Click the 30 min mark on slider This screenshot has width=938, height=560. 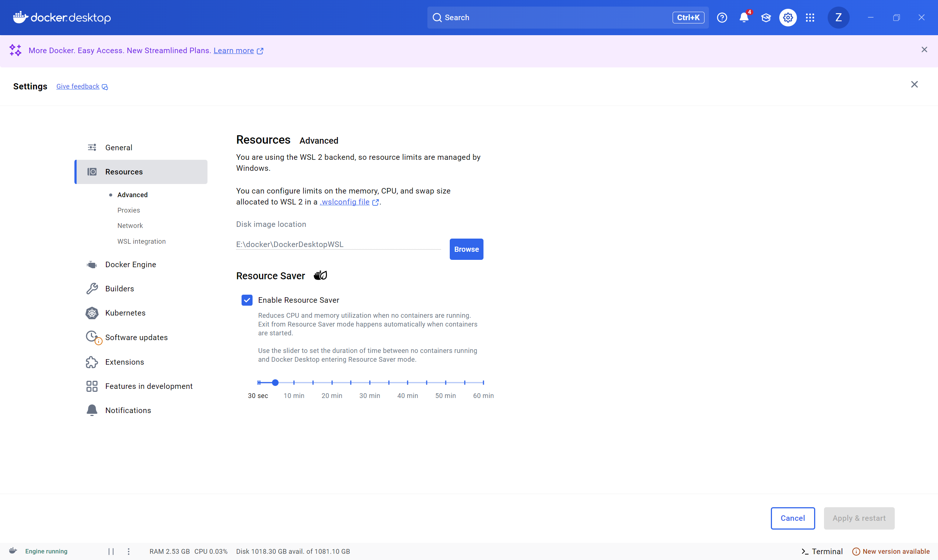370,383
